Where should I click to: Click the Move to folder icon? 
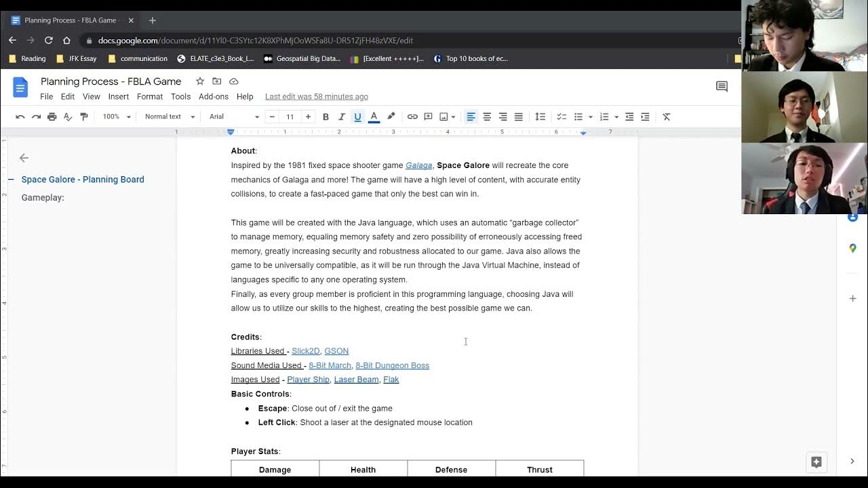click(x=217, y=81)
